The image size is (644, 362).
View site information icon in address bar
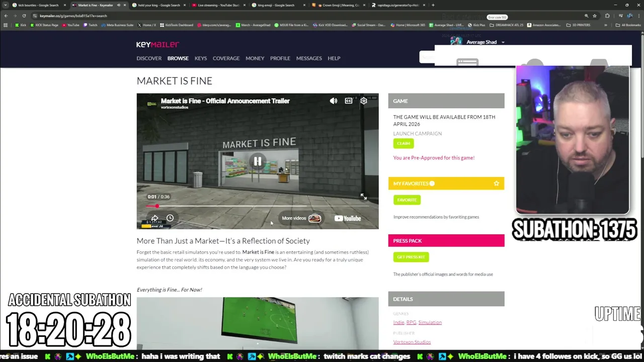(35, 16)
